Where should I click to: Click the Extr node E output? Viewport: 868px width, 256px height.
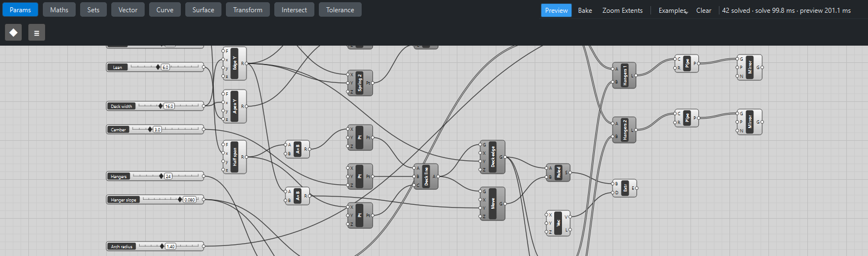coord(637,188)
